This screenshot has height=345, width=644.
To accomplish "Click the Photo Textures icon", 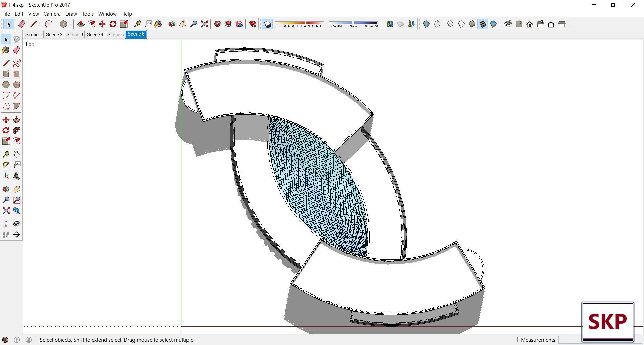I will pos(412,24).
